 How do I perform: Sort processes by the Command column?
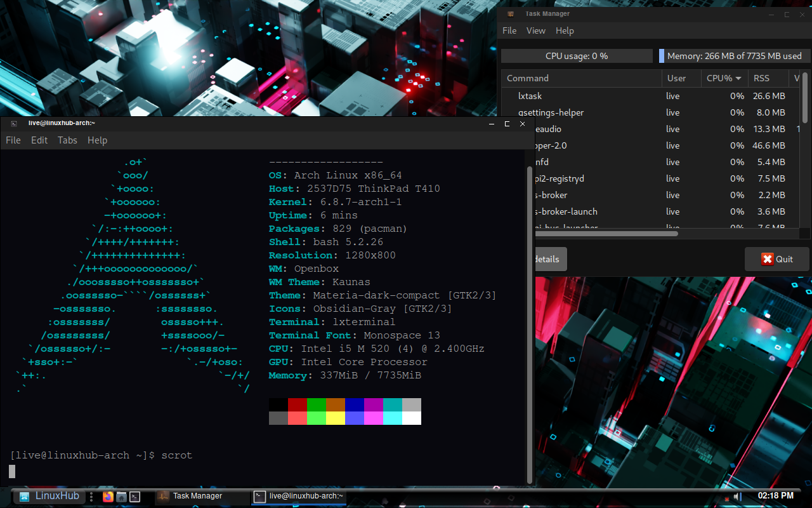581,78
